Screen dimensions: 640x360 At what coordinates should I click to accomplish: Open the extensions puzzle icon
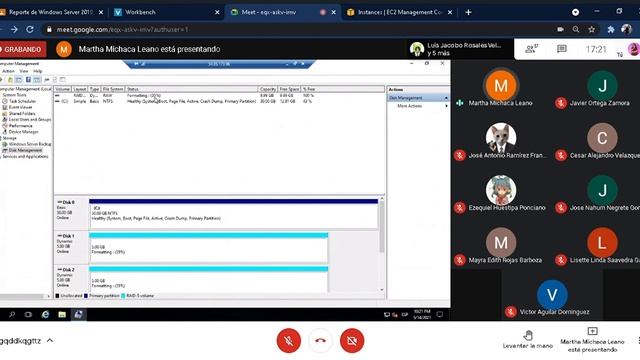tap(611, 29)
